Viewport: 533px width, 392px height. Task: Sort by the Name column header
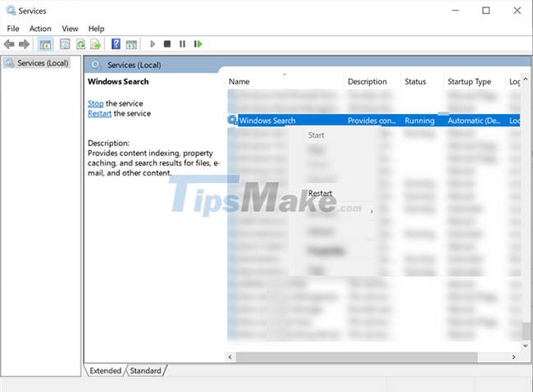[x=239, y=81]
